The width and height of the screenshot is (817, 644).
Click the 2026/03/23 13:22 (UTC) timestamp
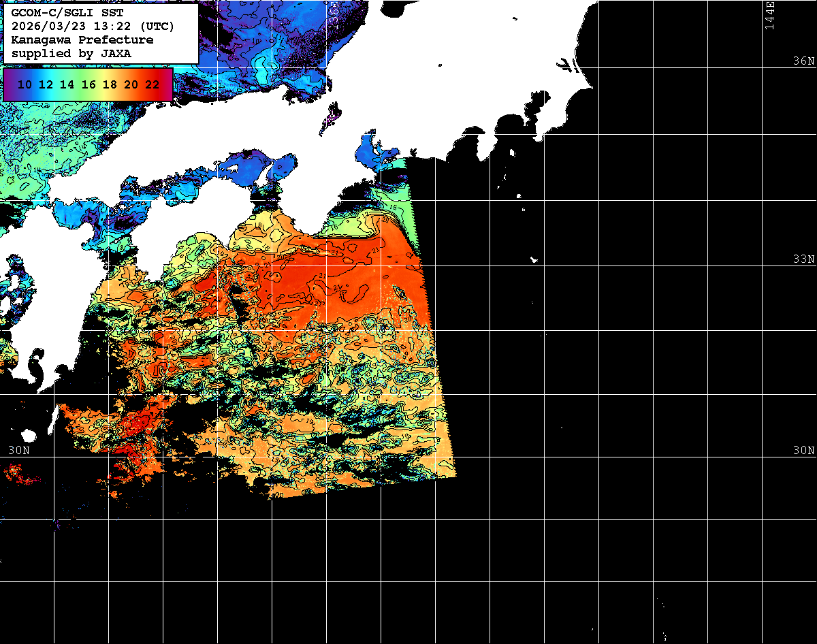[x=93, y=27]
